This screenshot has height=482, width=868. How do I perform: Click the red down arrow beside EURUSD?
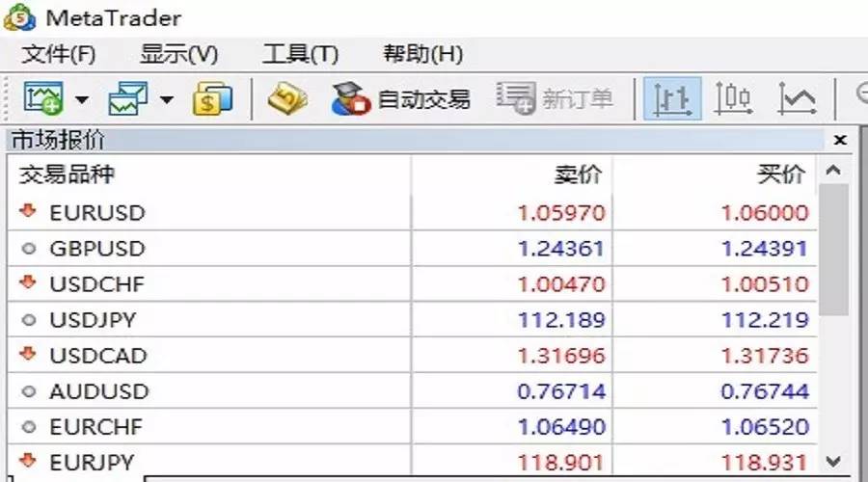28,211
